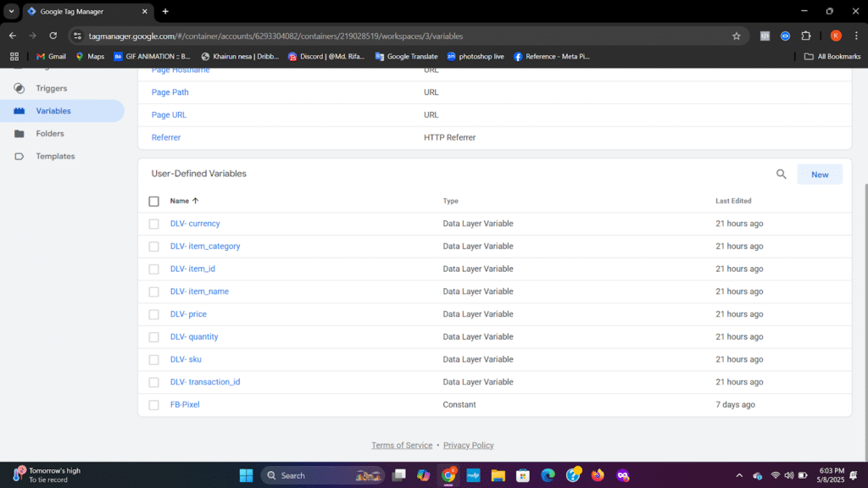Image resolution: width=868 pixels, height=488 pixels.
Task: Click New user-defined variable button
Action: pos(820,175)
